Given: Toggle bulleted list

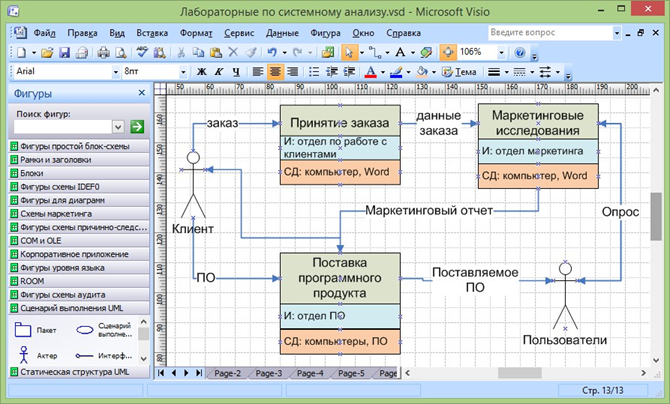Looking at the screenshot, I should pos(314,72).
